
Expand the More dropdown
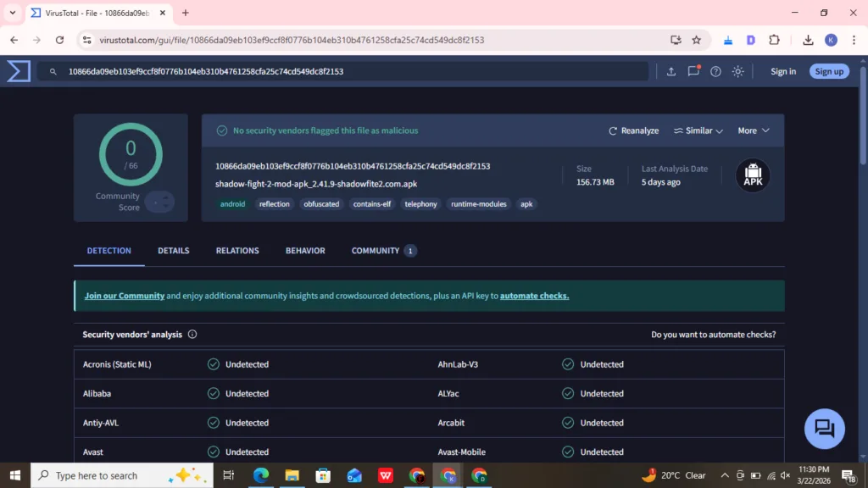[754, 130]
